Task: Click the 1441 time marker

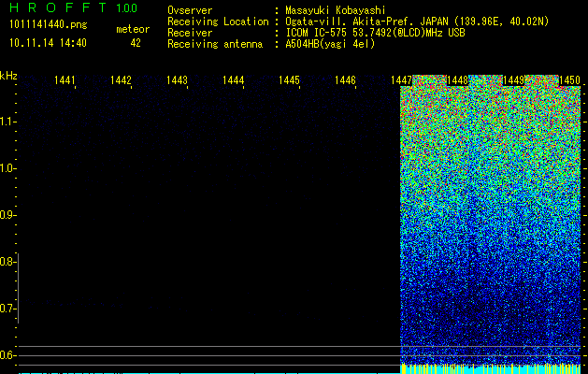Action: (x=65, y=80)
